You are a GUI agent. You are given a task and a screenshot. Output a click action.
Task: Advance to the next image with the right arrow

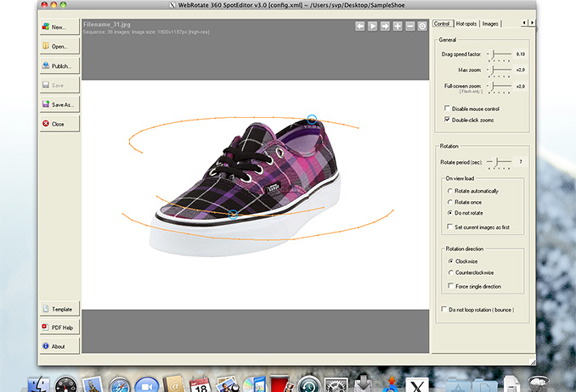(385, 26)
